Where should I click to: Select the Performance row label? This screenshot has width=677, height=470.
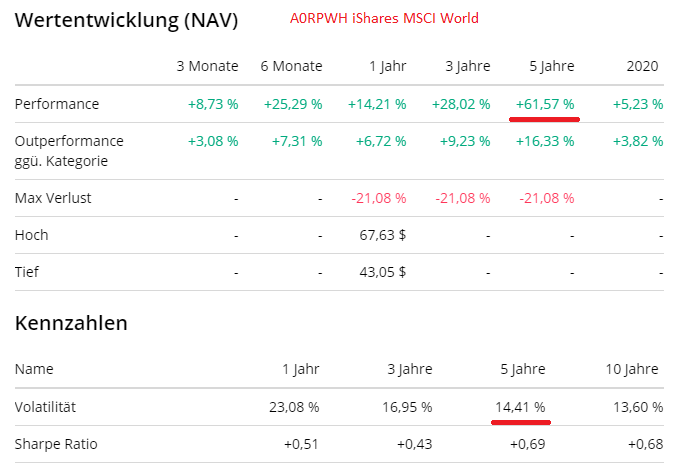pos(57,104)
